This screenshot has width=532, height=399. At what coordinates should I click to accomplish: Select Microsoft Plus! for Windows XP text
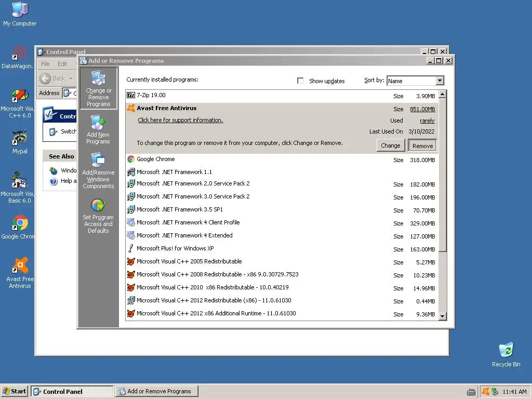(175, 248)
